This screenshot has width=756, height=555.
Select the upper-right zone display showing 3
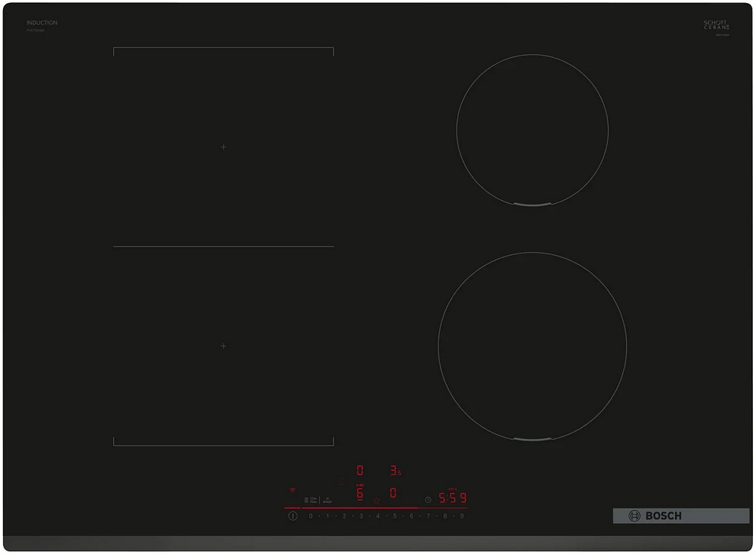click(x=394, y=471)
